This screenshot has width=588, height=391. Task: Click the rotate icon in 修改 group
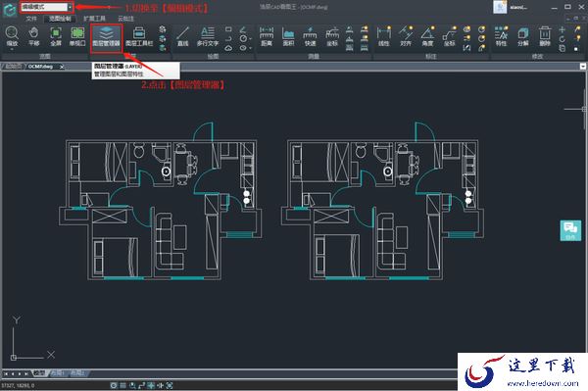(562, 39)
